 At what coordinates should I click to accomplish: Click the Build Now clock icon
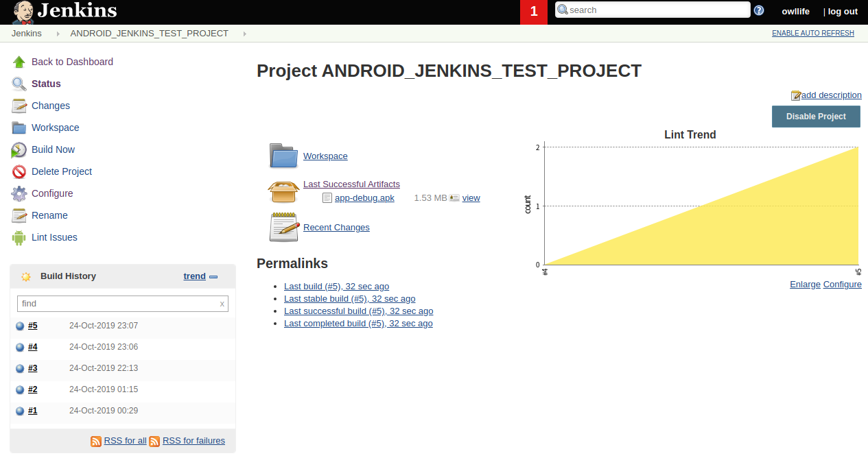[x=19, y=149]
